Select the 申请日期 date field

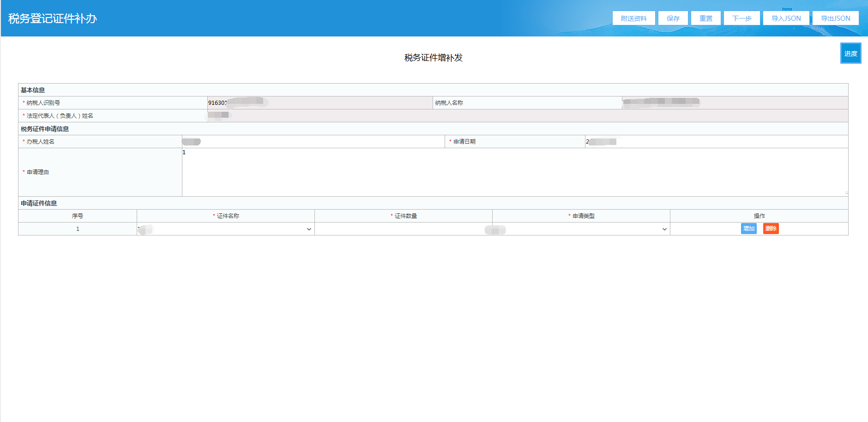(716, 142)
